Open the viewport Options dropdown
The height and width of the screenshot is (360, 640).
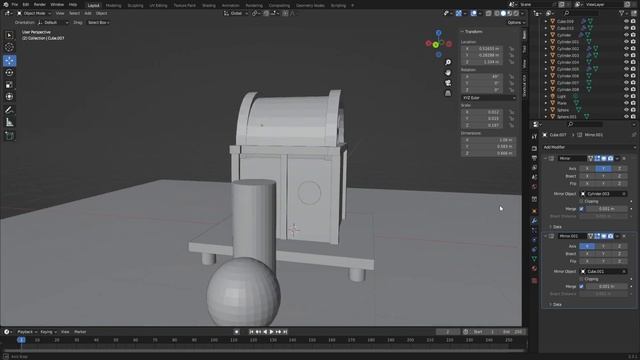515,23
